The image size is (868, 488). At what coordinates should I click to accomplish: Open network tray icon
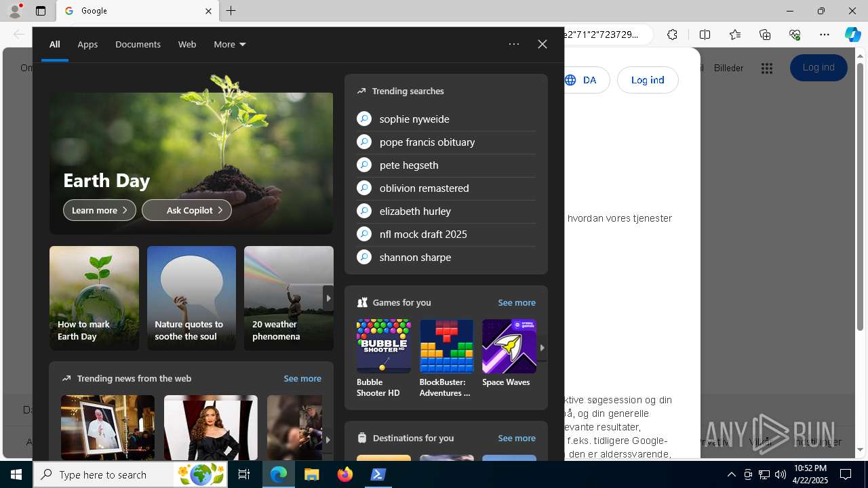764,474
